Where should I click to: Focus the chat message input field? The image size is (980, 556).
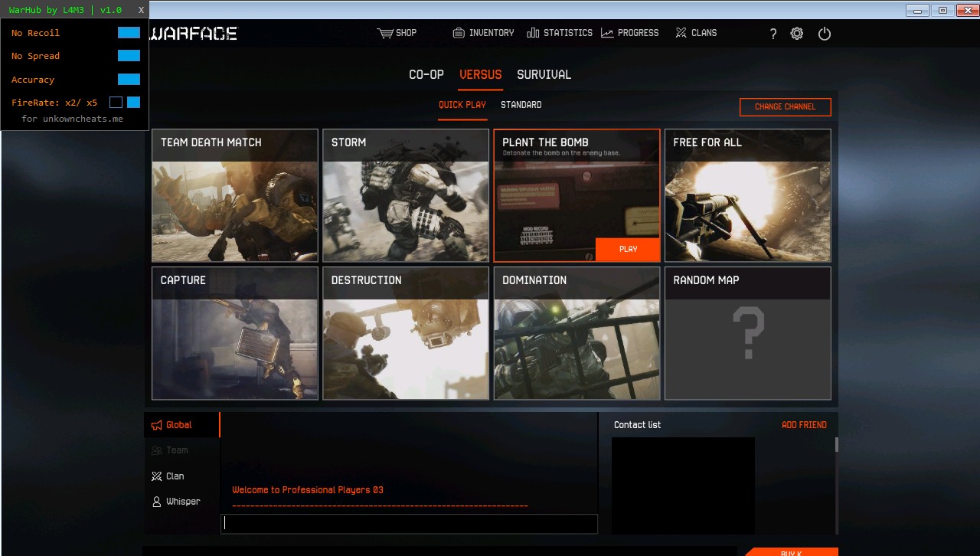tap(410, 524)
